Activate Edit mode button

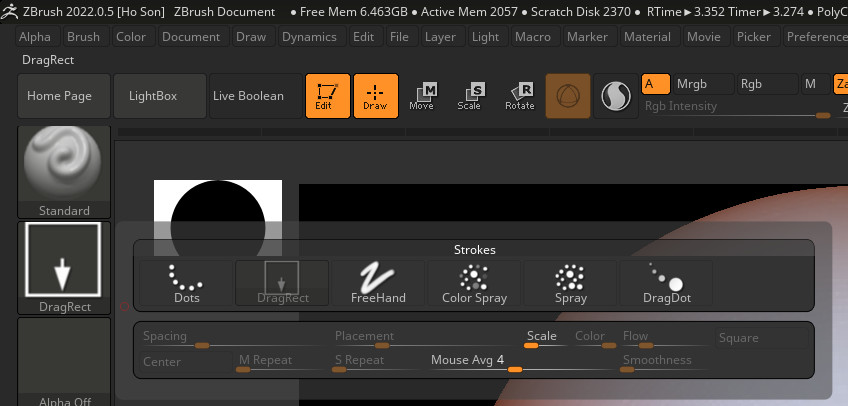[328, 96]
